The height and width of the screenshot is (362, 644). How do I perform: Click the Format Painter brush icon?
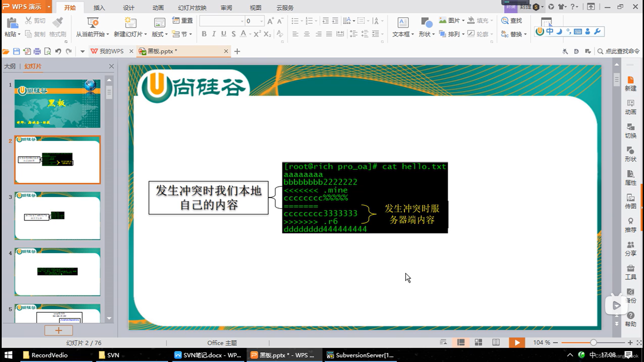[57, 22]
